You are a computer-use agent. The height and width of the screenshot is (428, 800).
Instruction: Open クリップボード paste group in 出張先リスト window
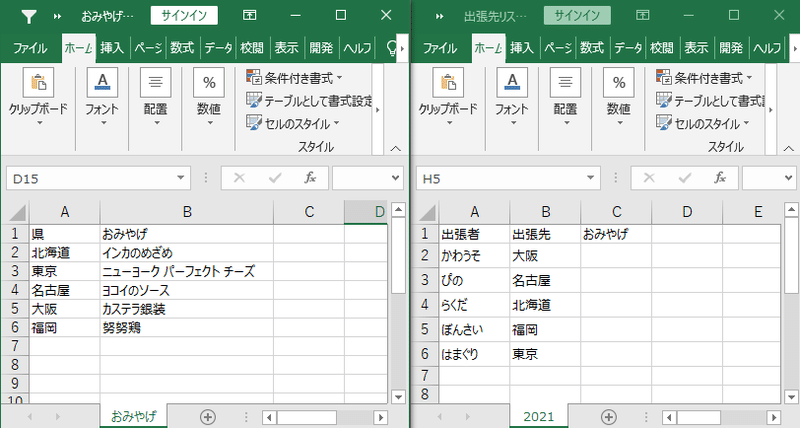(448, 98)
